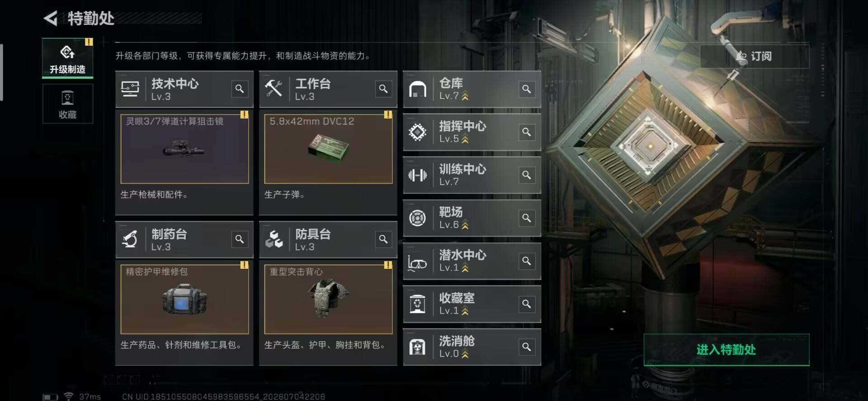The width and height of the screenshot is (868, 401).
Task: Click the 进入特勤处 button
Action: point(726,349)
